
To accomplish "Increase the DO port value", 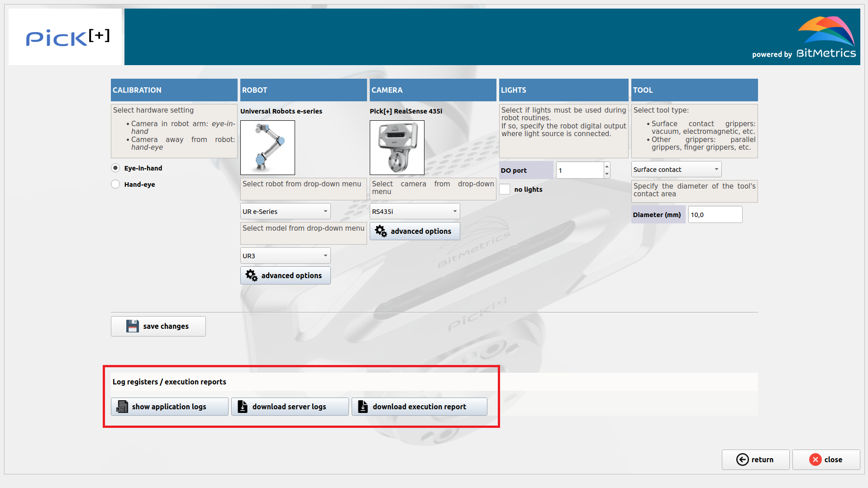I will click(x=607, y=166).
